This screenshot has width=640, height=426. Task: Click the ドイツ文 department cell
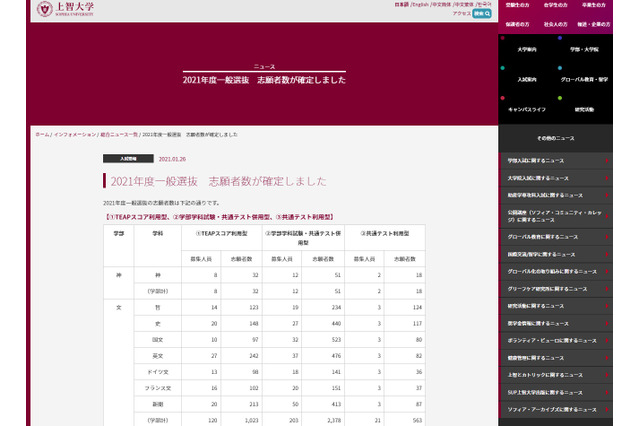coord(158,372)
